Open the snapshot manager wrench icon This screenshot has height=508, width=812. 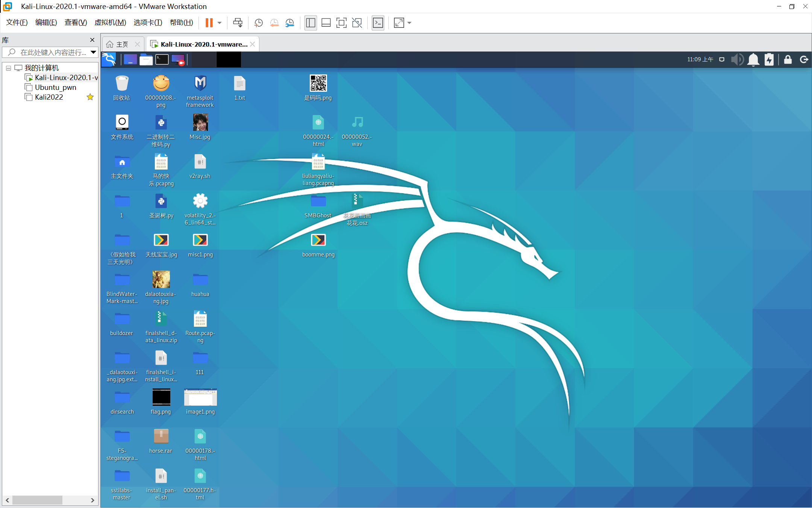coord(289,23)
